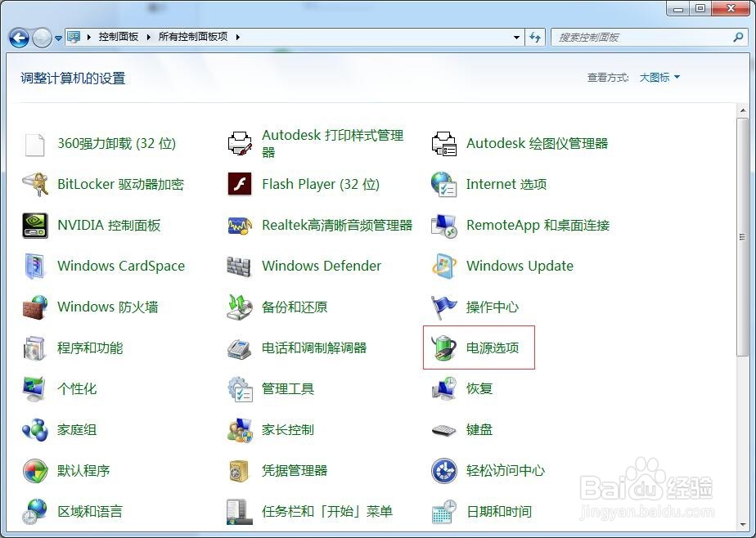Click the 键盘 keyboard icon
The height and width of the screenshot is (538, 756).
click(x=444, y=430)
